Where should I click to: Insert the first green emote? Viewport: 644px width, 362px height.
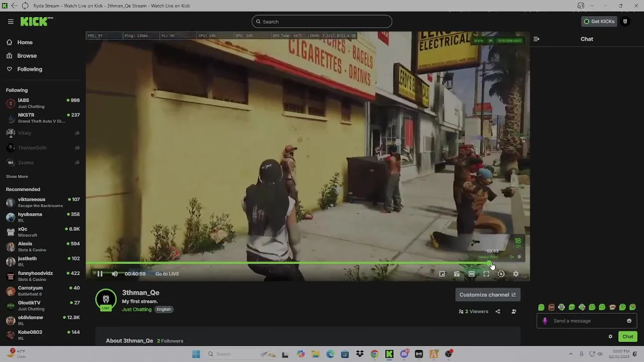pos(541,307)
